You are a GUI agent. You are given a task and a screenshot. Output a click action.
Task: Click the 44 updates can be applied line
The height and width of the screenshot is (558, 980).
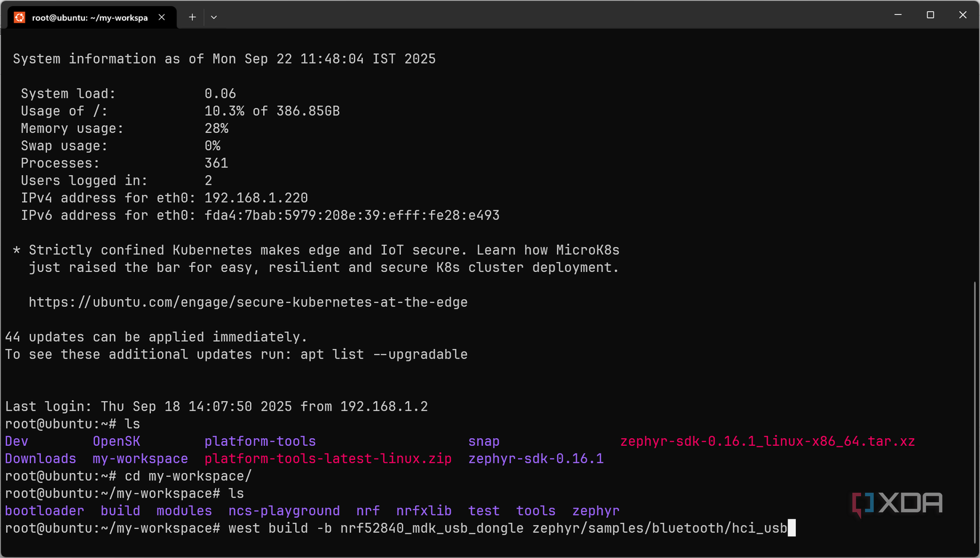click(x=156, y=337)
